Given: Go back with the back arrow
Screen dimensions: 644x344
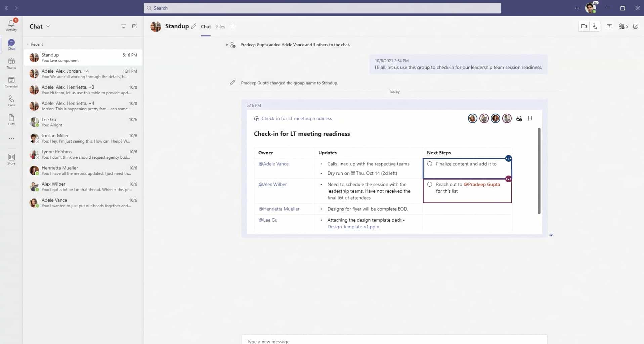Looking at the screenshot, I should tap(6, 8).
